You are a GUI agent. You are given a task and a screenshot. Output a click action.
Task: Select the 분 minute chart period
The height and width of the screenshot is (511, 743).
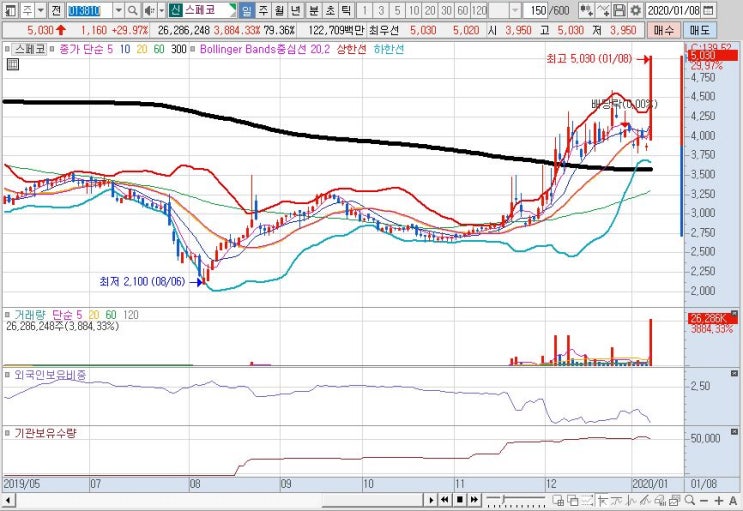click(x=314, y=10)
